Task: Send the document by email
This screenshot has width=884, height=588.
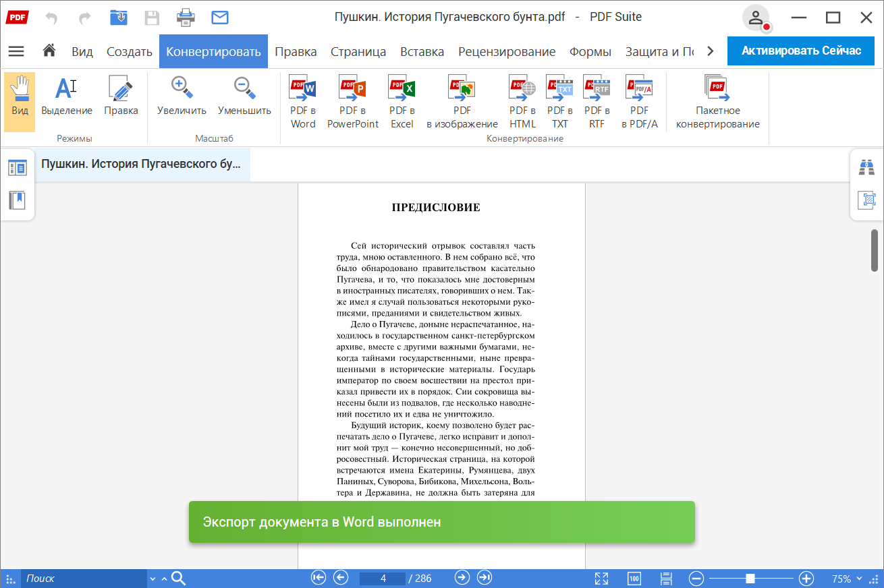Action: (x=220, y=18)
